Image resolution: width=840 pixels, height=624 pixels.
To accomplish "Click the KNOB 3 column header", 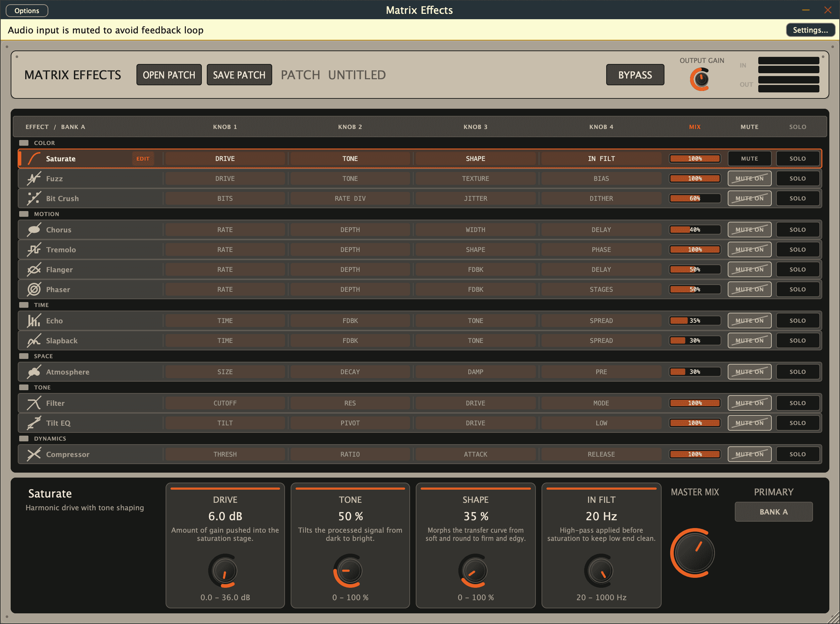I will click(475, 127).
